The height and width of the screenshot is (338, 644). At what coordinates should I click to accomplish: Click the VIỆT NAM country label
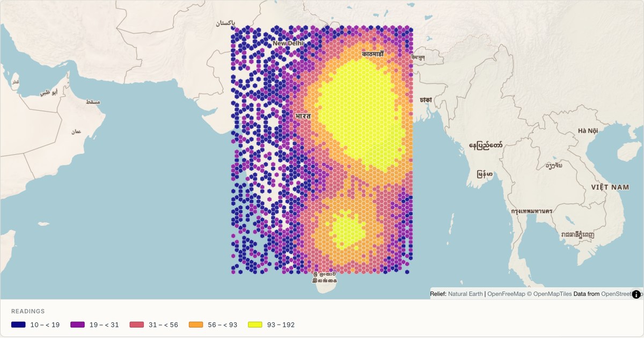[x=610, y=187]
